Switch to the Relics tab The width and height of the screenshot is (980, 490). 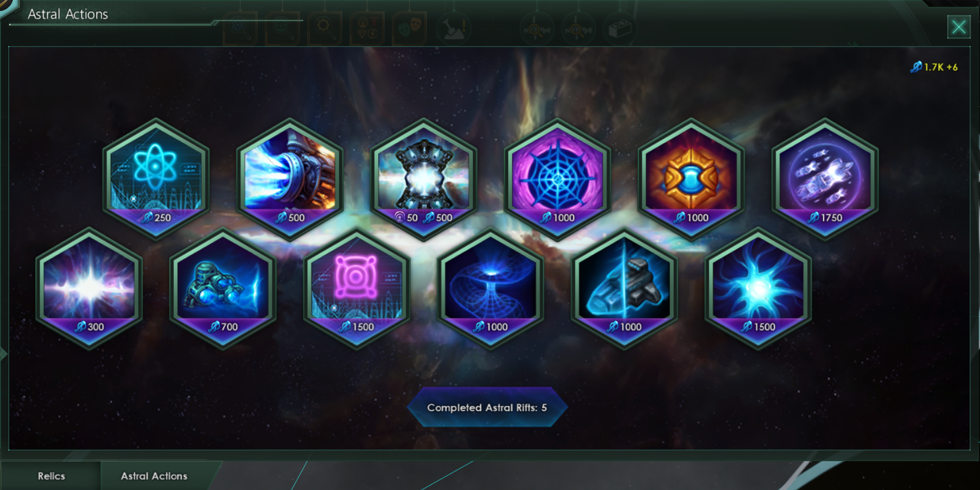(x=51, y=476)
